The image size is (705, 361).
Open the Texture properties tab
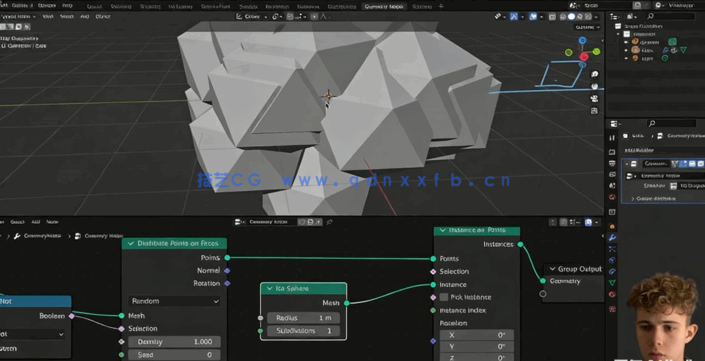(612, 309)
